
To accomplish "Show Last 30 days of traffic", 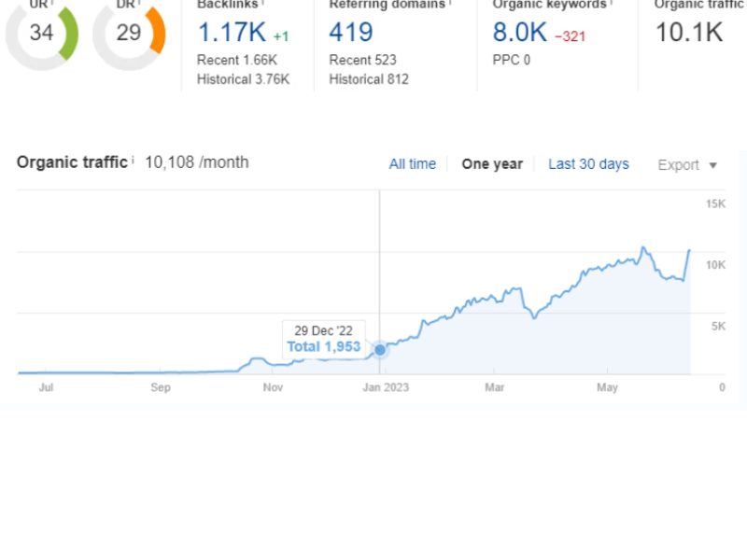I will tap(588, 164).
